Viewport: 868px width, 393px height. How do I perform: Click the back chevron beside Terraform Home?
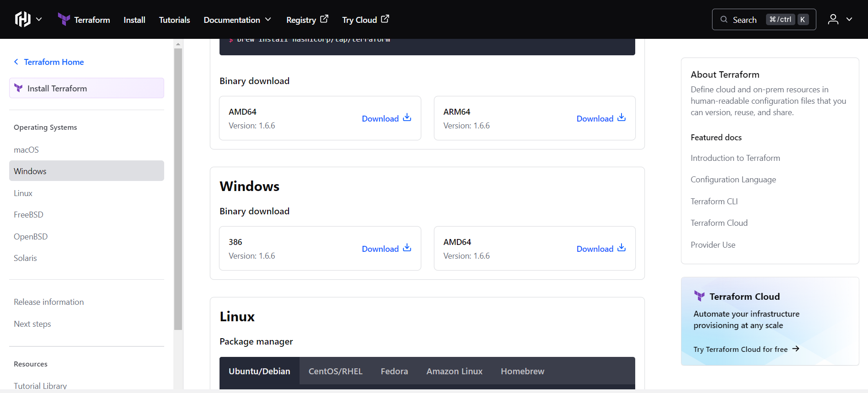pyautogui.click(x=16, y=62)
